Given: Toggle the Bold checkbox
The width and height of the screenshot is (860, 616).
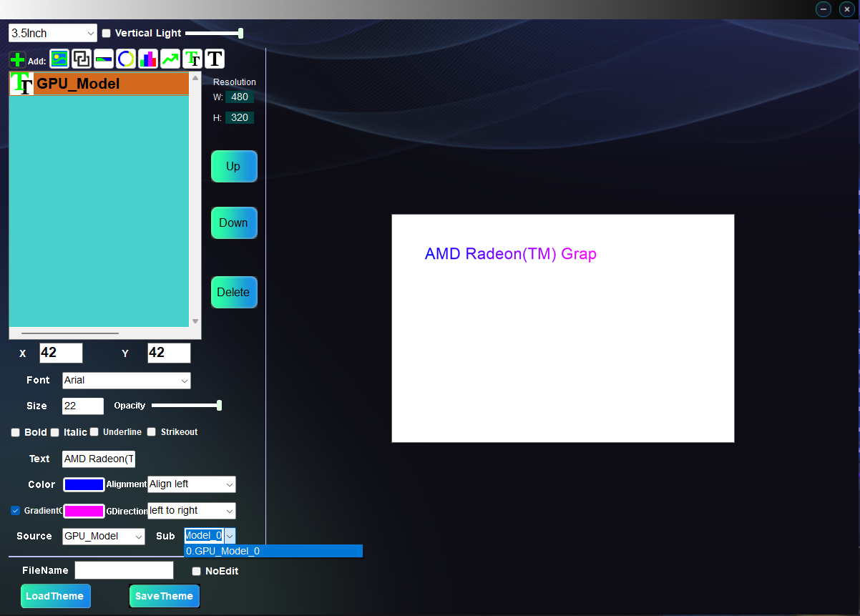Looking at the screenshot, I should pyautogui.click(x=16, y=432).
